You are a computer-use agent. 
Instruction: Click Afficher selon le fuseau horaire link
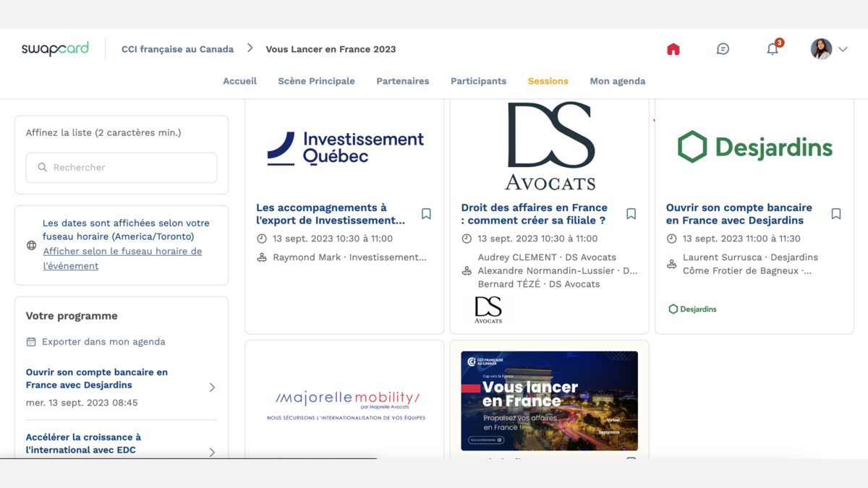tap(122, 258)
